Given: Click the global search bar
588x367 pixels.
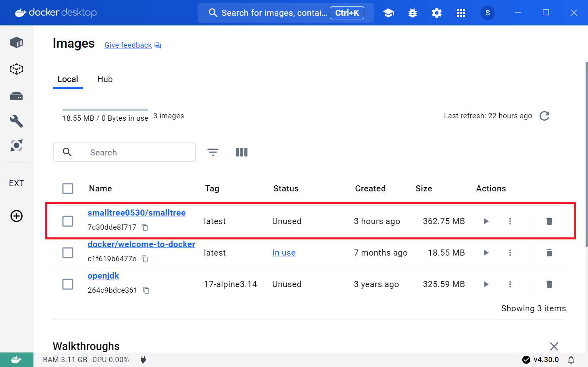Looking at the screenshot, I should (x=286, y=13).
